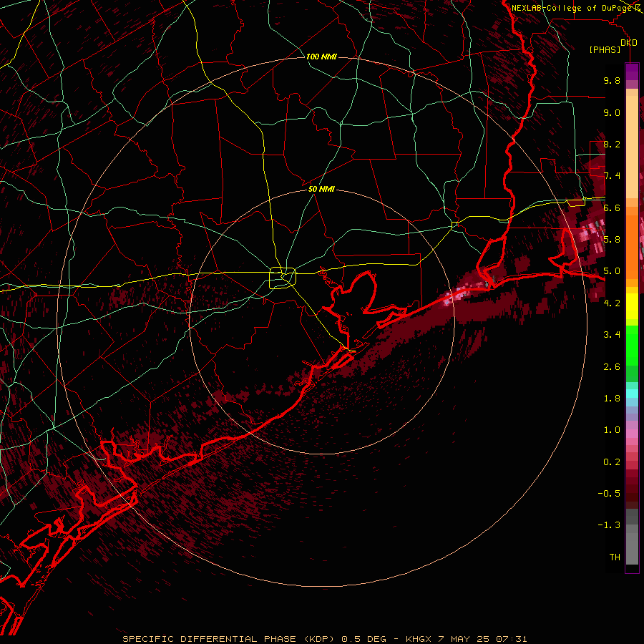Click the yellow highway loop at the map center
The image size is (644, 644).
(283, 278)
